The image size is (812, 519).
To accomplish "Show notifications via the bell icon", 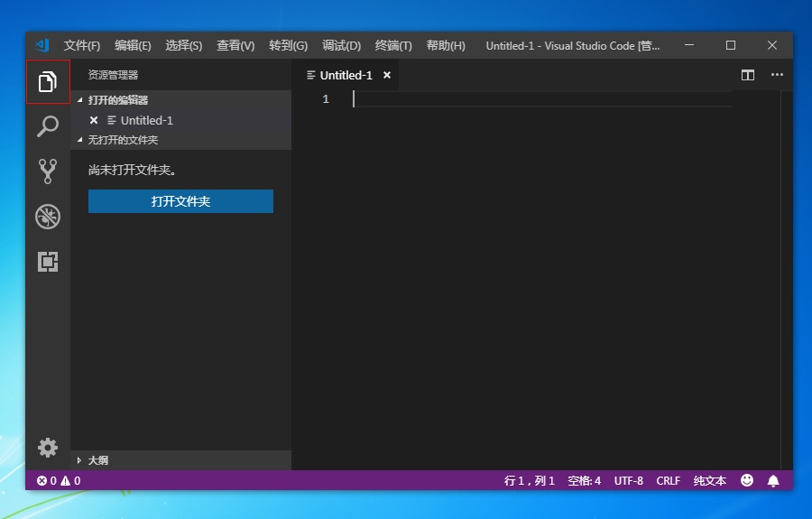I will click(x=773, y=481).
